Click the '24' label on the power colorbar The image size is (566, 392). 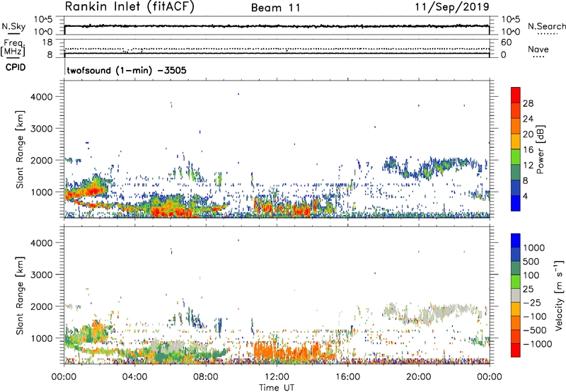click(528, 119)
